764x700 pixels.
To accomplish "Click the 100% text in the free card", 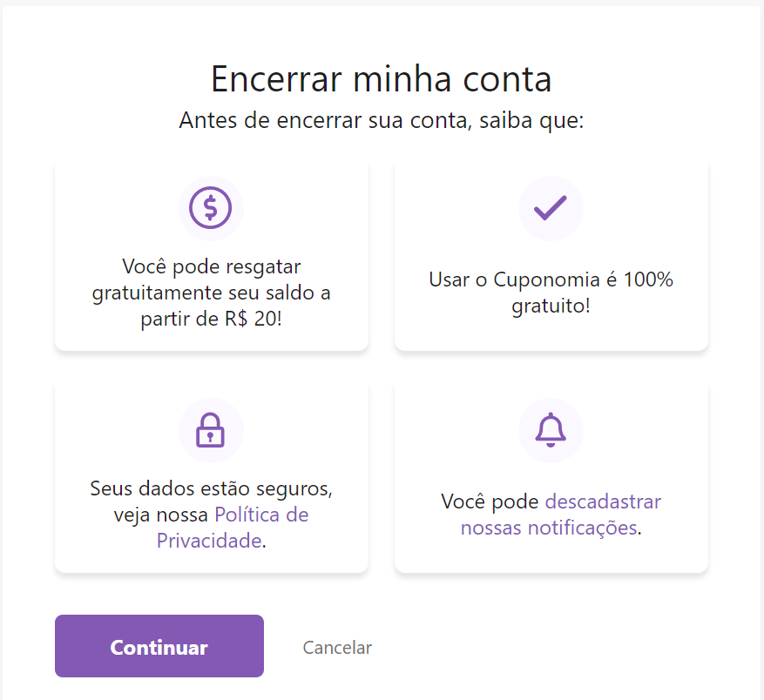I will tap(648, 279).
